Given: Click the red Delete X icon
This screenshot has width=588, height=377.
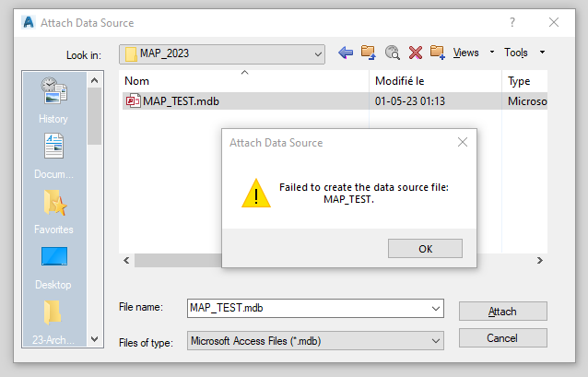Looking at the screenshot, I should coord(416,53).
